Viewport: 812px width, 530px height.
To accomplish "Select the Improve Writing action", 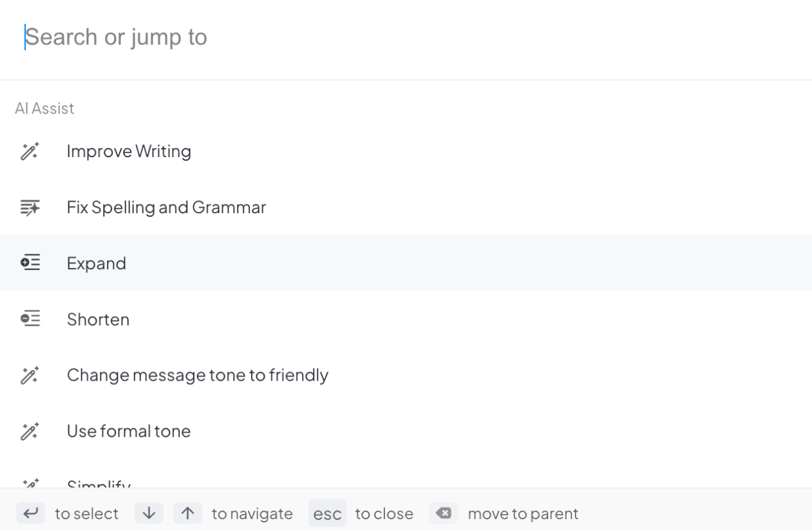I will tap(129, 151).
